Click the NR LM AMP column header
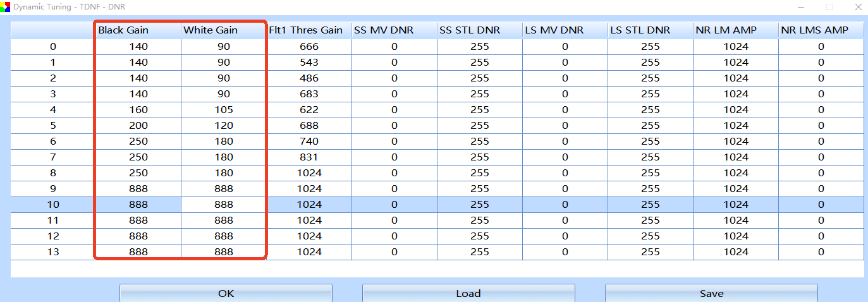 pyautogui.click(x=736, y=30)
